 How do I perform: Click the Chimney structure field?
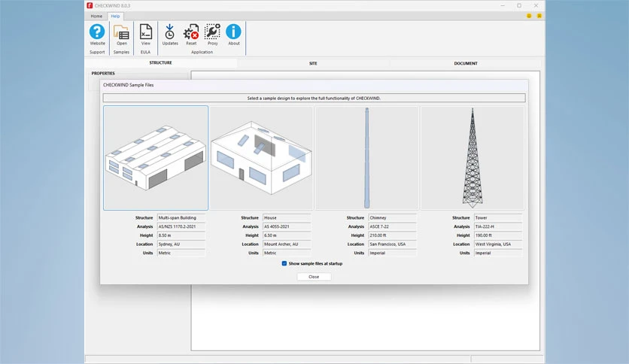tap(392, 217)
